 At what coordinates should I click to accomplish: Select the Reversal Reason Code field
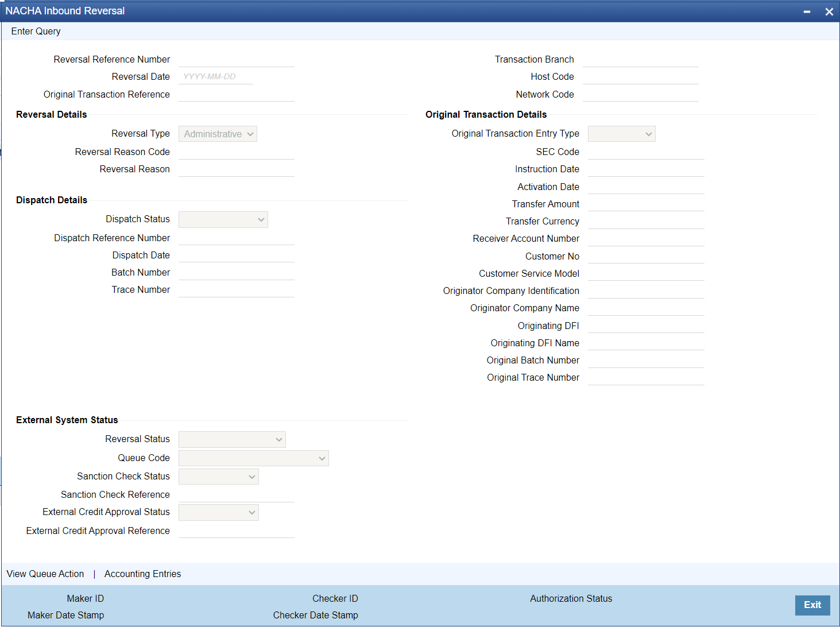point(237,152)
